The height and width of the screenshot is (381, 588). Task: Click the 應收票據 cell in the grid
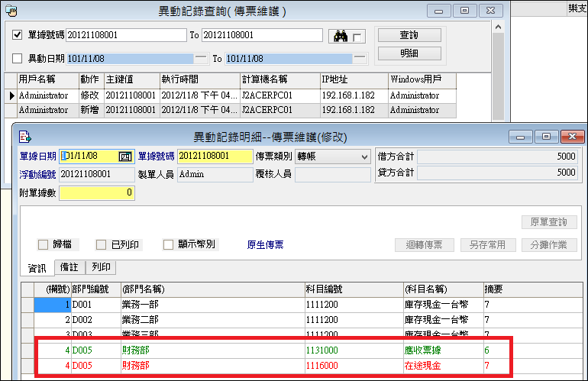click(x=424, y=351)
